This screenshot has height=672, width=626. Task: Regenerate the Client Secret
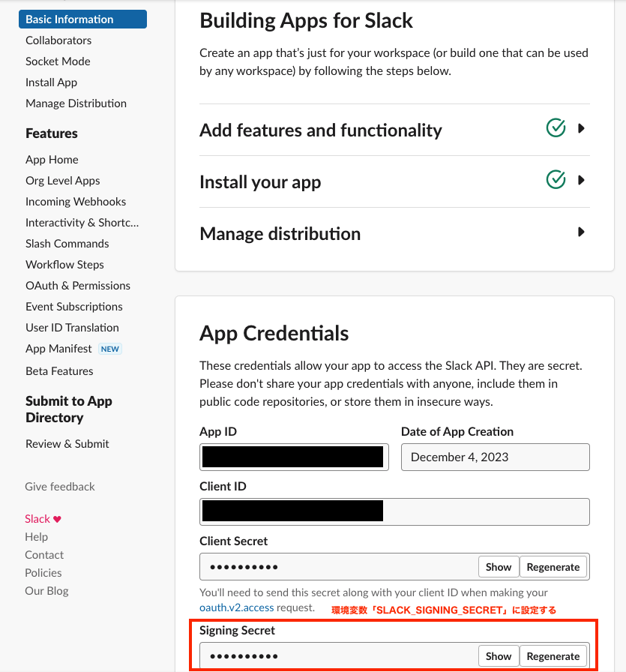pyautogui.click(x=553, y=567)
